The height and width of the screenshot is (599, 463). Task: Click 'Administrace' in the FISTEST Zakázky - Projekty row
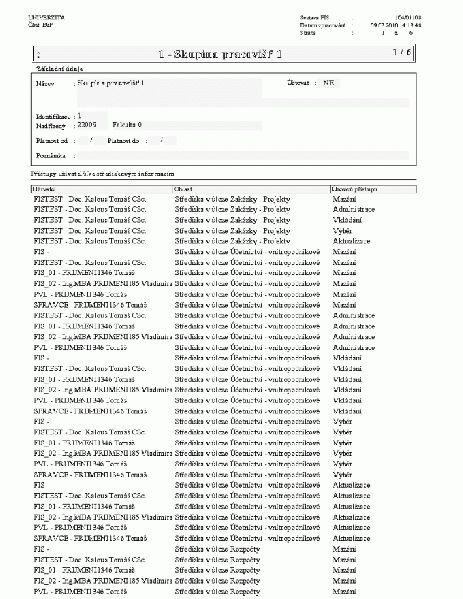pyautogui.click(x=354, y=209)
